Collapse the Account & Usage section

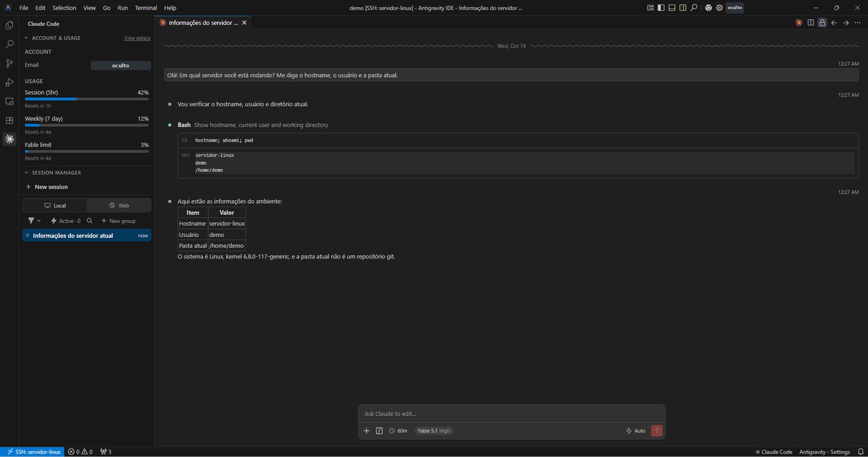click(x=26, y=38)
